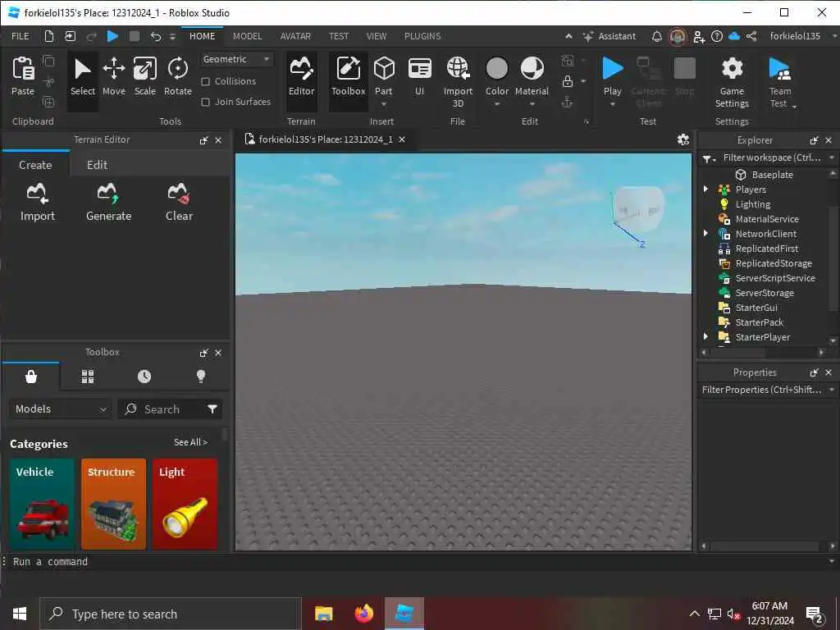Select the Move tool
Viewport: 840px width, 630px height.
[113, 76]
